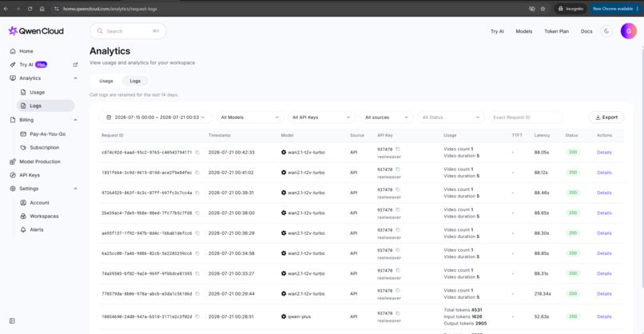Open Account settings
The image size is (644, 334).
(x=39, y=202)
